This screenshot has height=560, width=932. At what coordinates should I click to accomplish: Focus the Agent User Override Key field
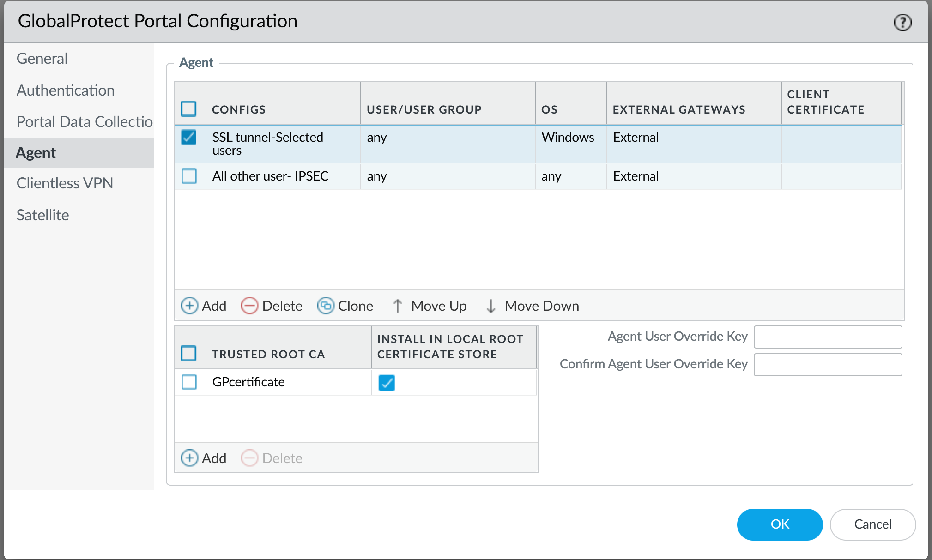(827, 337)
